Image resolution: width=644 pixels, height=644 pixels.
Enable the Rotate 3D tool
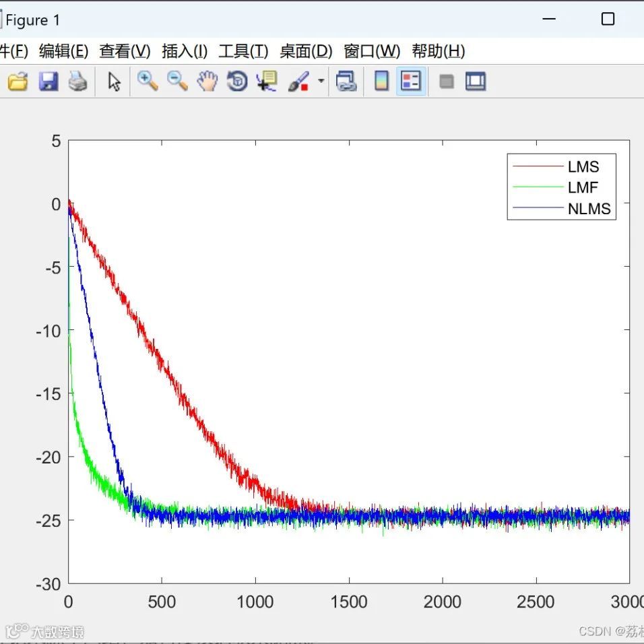pos(237,82)
